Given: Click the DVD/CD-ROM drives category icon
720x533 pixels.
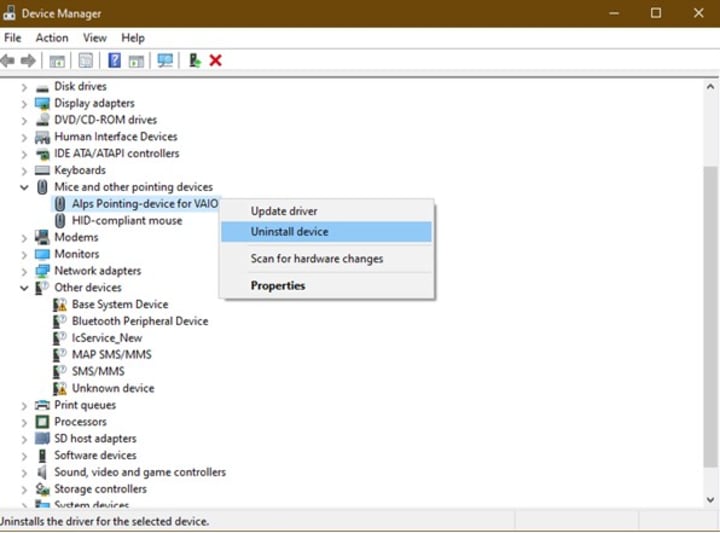Looking at the screenshot, I should (42, 120).
